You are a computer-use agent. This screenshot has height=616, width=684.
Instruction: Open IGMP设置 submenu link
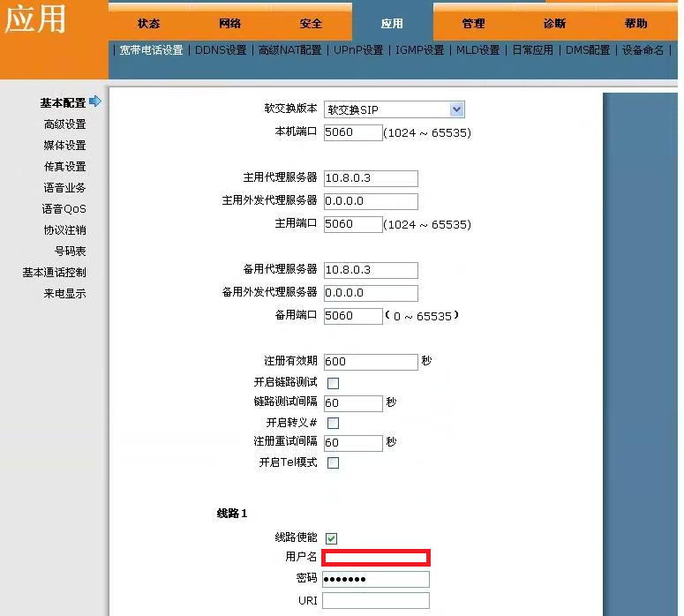click(420, 50)
